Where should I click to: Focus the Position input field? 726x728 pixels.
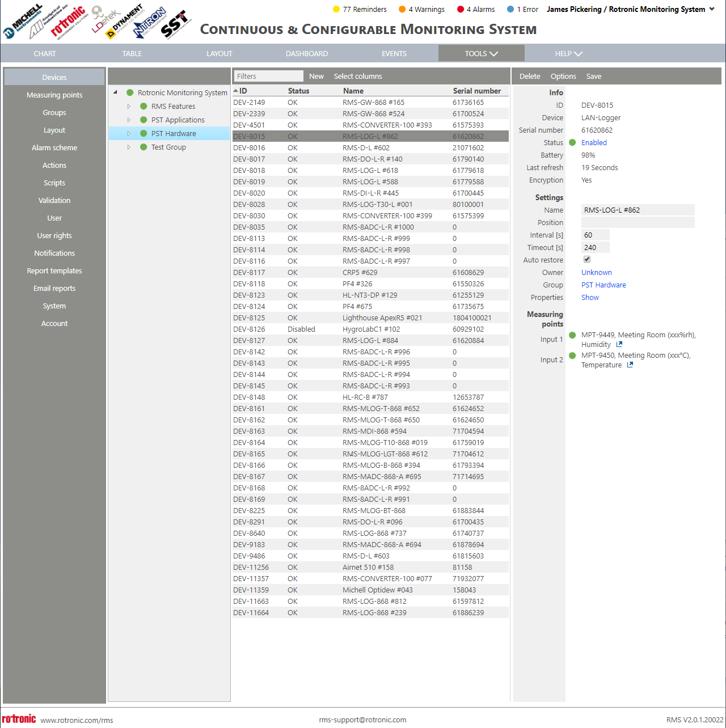pos(638,222)
